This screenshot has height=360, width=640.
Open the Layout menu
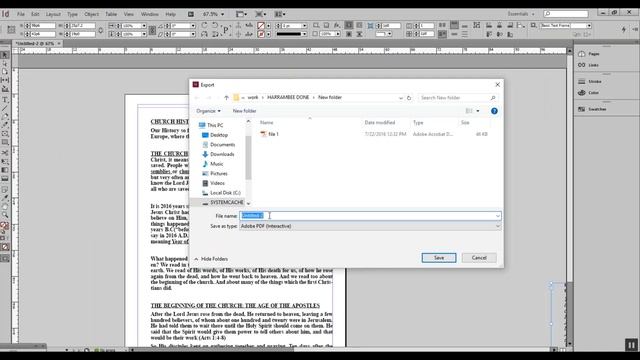point(53,14)
